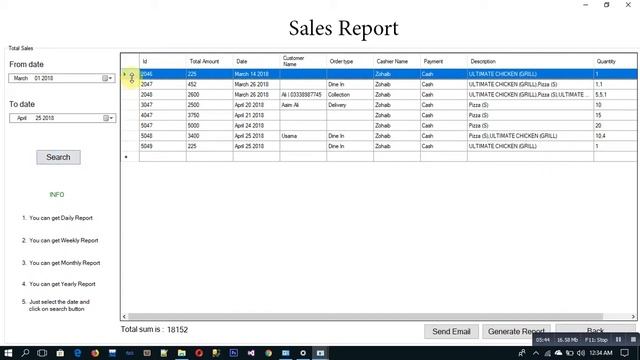Select the row header of Id 2046
The height and width of the screenshot is (360, 640).
[x=130, y=74]
